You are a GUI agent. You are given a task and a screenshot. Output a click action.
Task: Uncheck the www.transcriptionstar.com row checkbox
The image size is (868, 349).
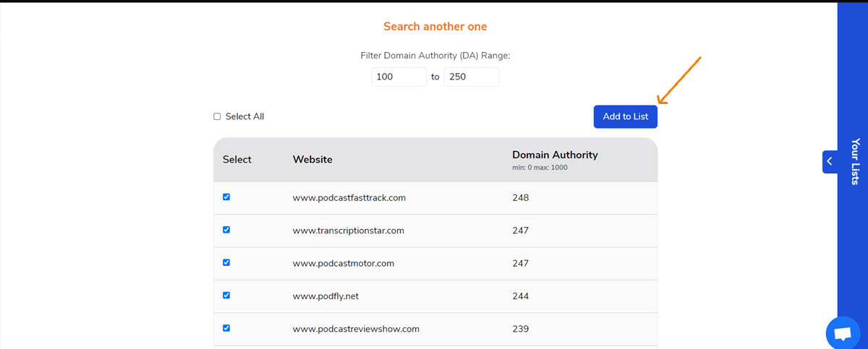pyautogui.click(x=226, y=230)
